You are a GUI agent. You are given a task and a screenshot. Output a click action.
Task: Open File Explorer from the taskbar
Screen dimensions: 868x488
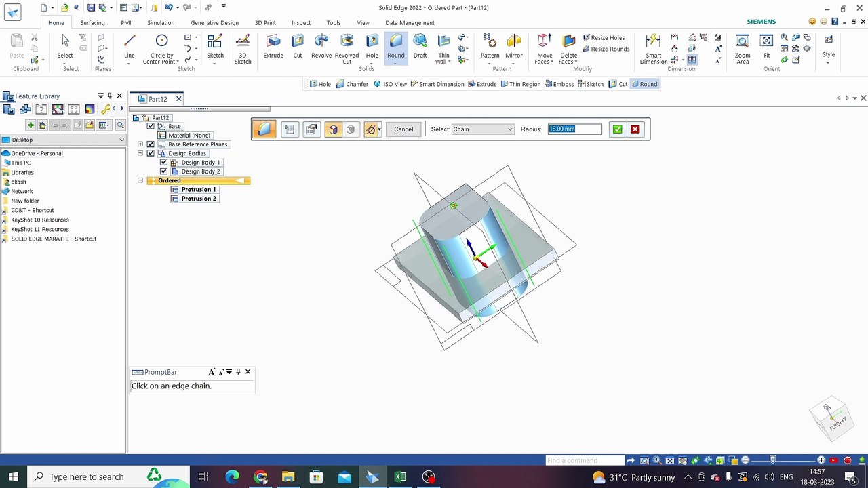point(288,477)
